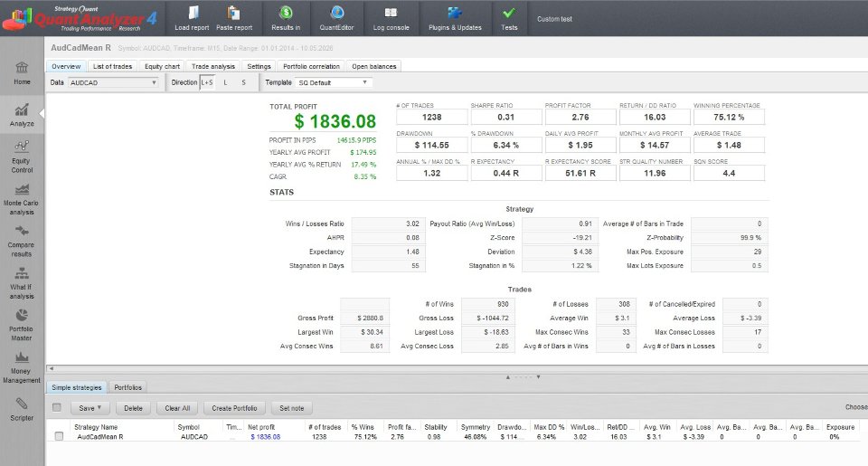The width and height of the screenshot is (868, 466).
Task: Open the What If analysis section
Action: 22,283
